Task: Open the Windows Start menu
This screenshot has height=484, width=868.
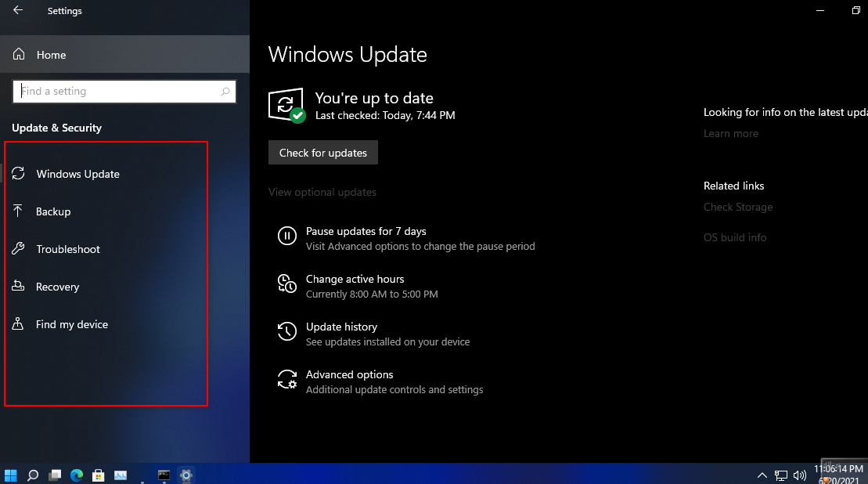Action: pos(10,475)
